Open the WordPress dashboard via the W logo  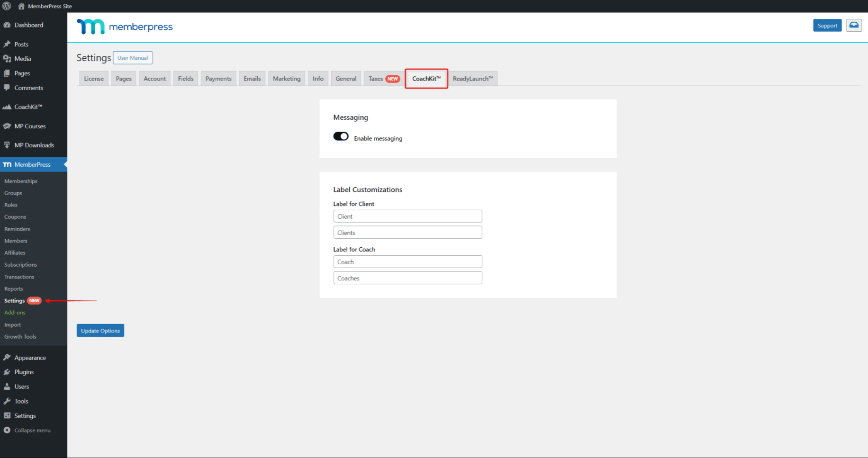click(7, 6)
